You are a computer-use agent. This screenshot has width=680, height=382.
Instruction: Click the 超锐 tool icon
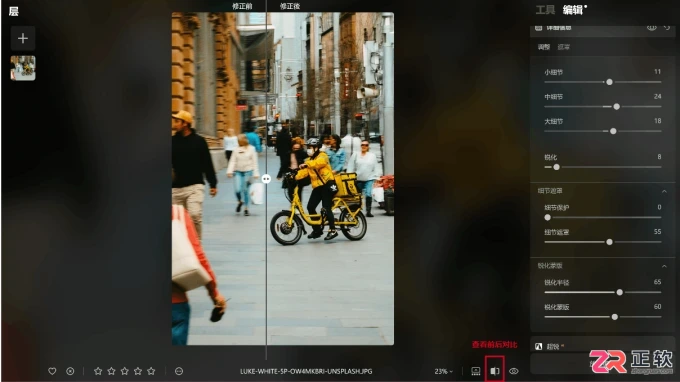[539, 346]
